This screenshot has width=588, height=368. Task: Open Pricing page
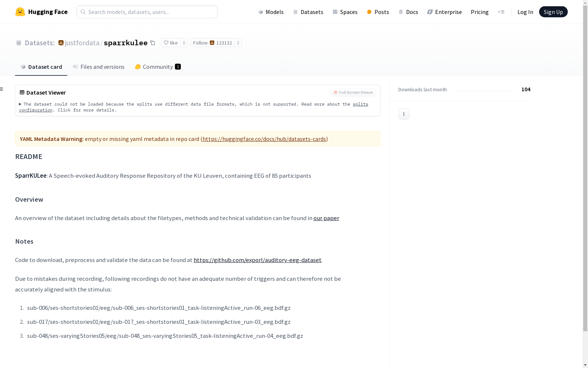click(480, 12)
